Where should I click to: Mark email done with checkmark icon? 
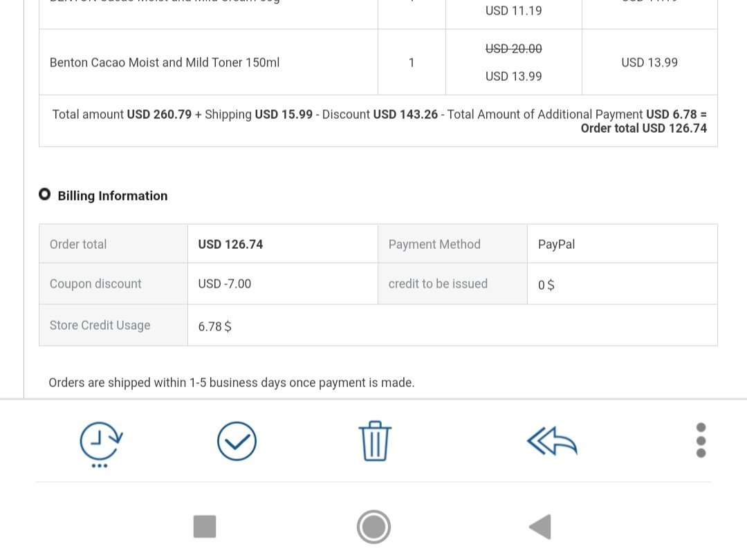[x=237, y=441]
